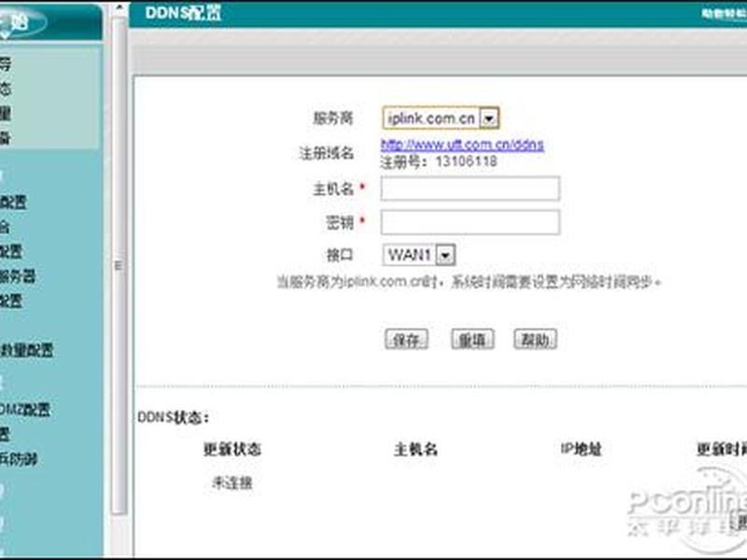The image size is (747, 560).
Task: Open the DMZ配置 sidebar item
Action: coord(25,410)
